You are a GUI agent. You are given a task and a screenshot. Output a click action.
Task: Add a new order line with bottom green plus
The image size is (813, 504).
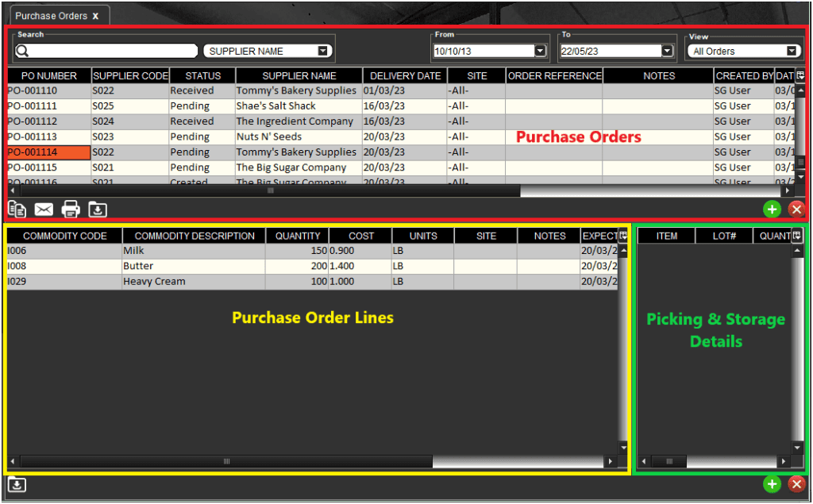point(772,484)
